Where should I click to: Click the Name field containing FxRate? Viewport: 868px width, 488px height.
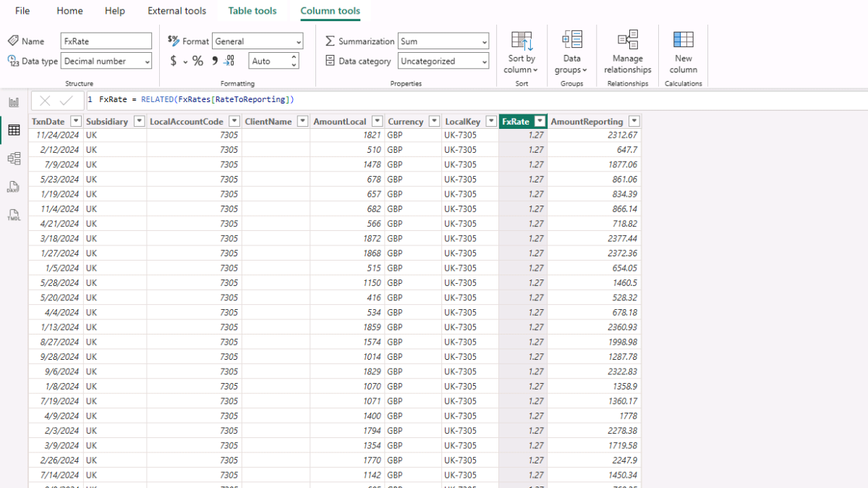coord(106,41)
